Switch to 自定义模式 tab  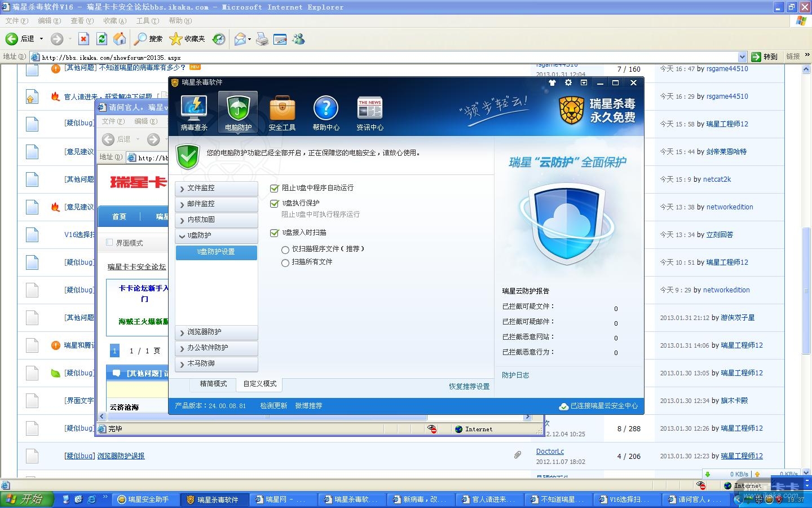[x=259, y=384]
